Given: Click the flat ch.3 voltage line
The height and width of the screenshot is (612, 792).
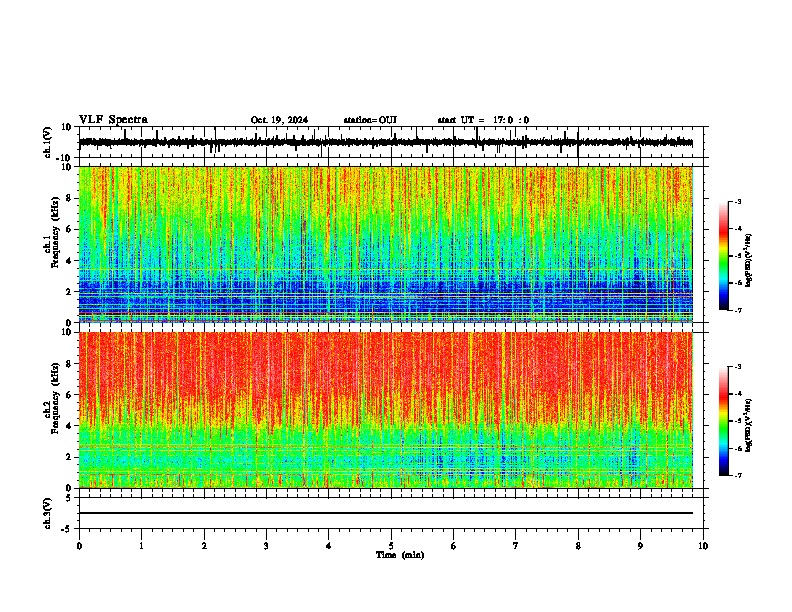Looking at the screenshot, I should (386, 513).
